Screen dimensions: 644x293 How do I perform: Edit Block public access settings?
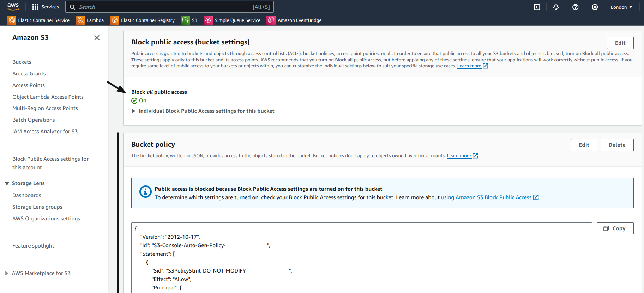tap(620, 43)
